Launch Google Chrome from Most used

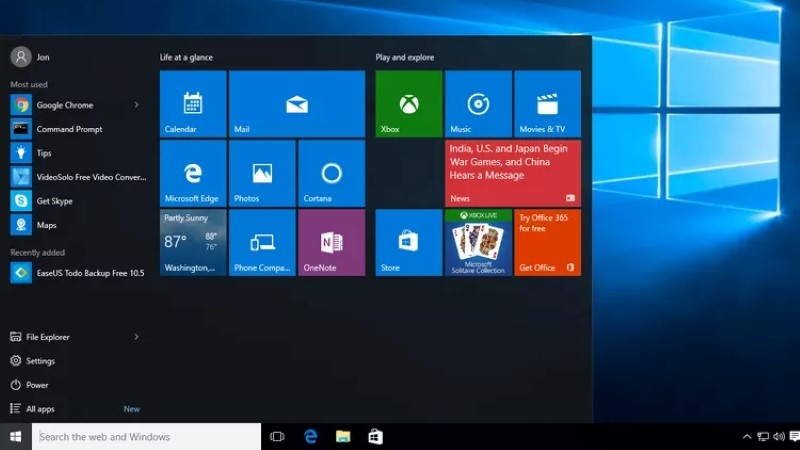[x=77, y=105]
